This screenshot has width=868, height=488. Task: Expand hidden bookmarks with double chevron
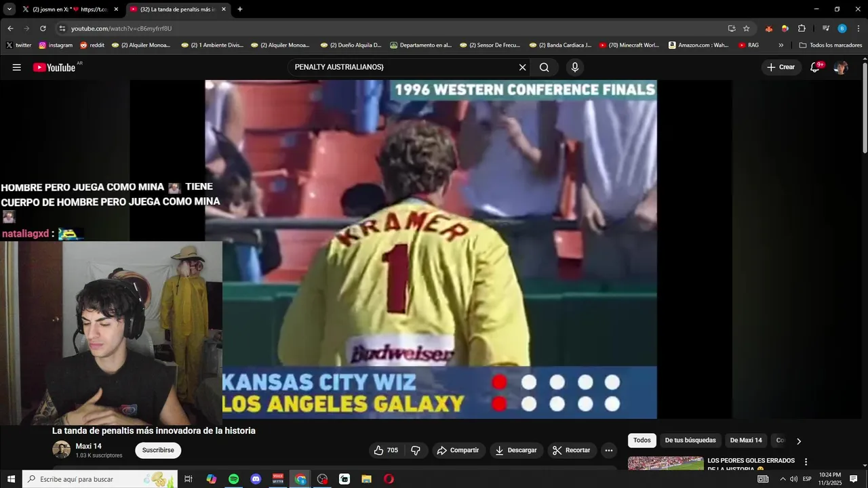781,45
